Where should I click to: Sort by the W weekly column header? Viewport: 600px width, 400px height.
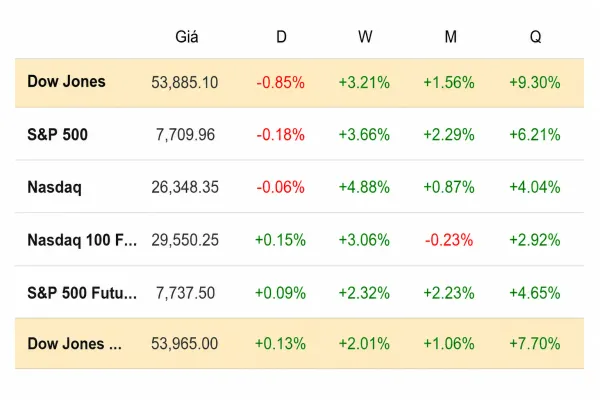tap(365, 37)
